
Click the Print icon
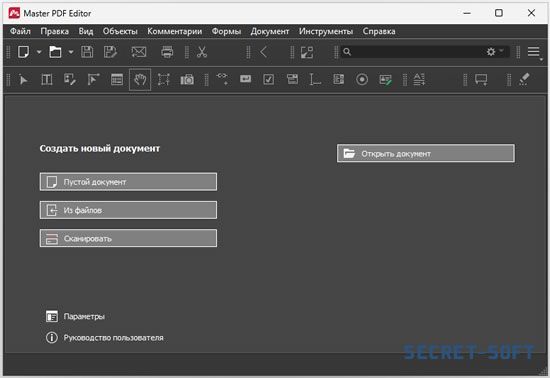(x=167, y=52)
